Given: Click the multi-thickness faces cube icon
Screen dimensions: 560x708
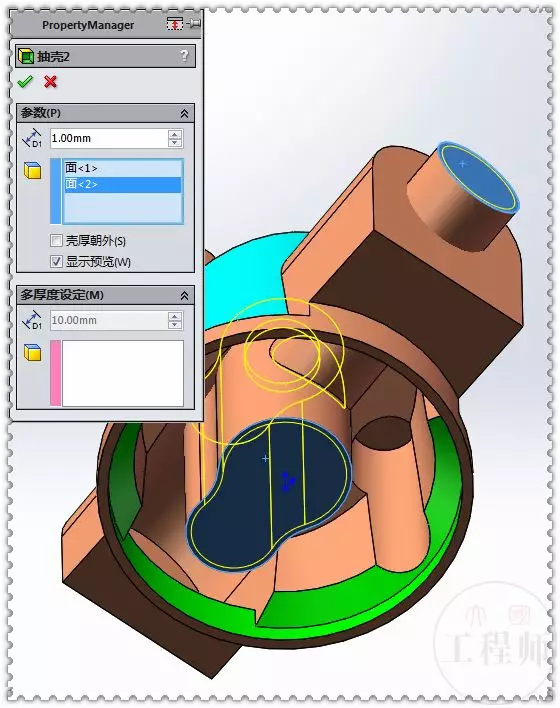Looking at the screenshot, I should pyautogui.click(x=33, y=353).
